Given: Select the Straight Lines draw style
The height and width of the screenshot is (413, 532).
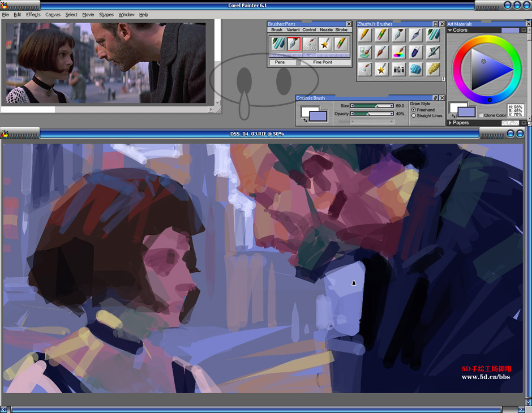Looking at the screenshot, I should pos(414,115).
